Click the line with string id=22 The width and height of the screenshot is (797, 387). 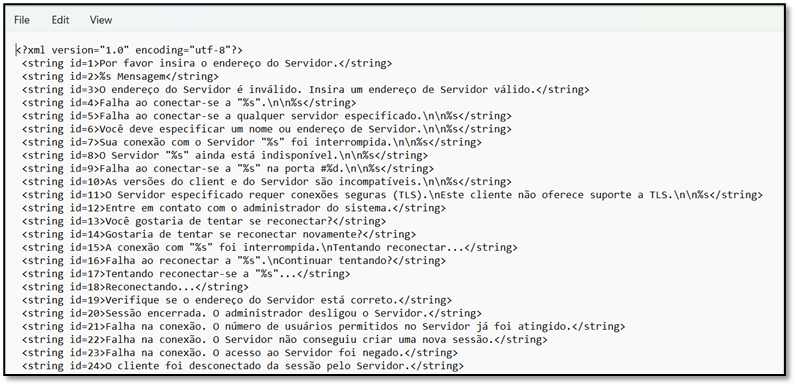pos(285,340)
